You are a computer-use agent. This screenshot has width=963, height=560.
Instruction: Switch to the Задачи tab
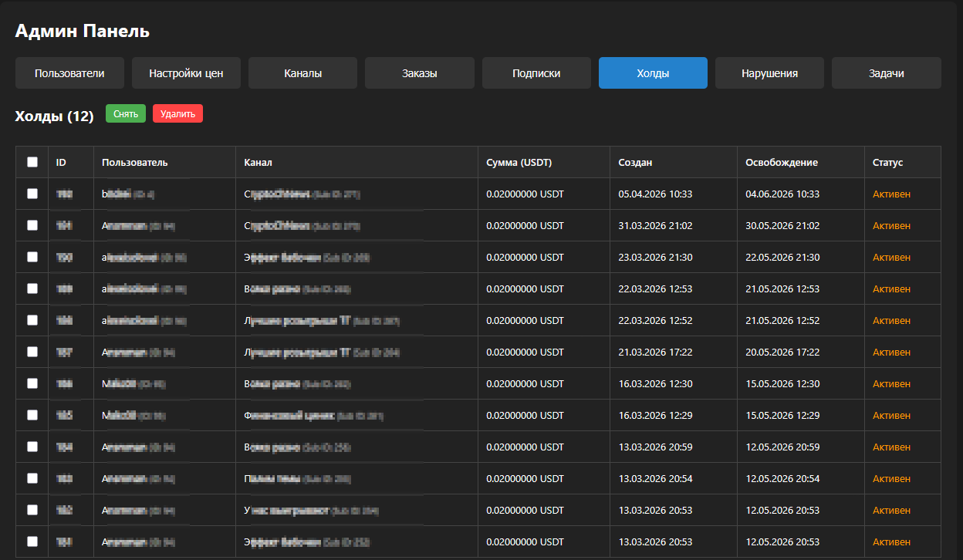point(886,73)
